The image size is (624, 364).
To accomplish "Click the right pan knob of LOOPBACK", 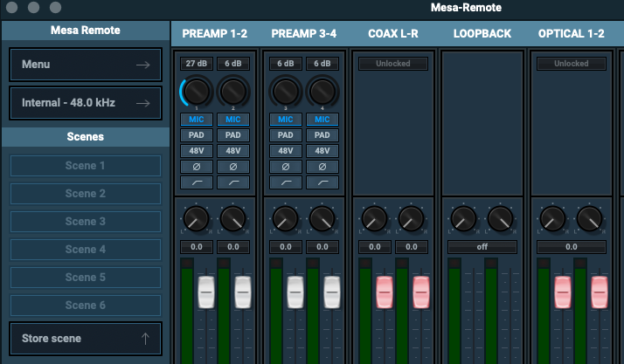I will (x=500, y=218).
